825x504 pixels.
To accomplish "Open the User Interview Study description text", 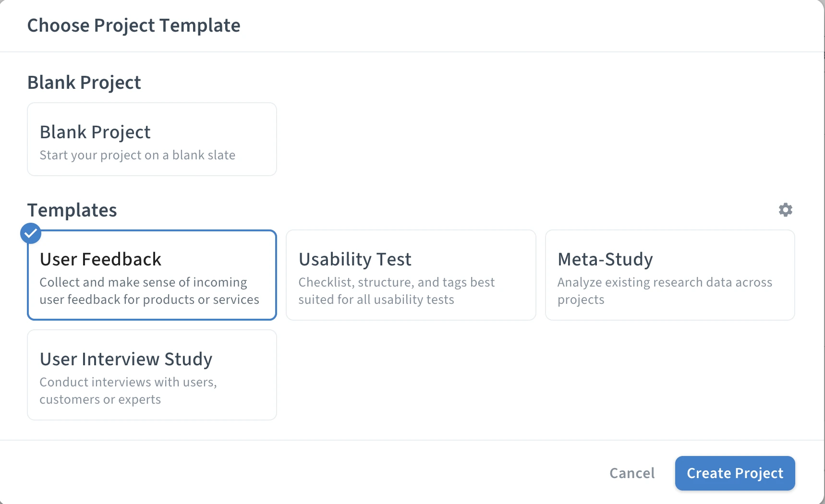I will coord(128,390).
